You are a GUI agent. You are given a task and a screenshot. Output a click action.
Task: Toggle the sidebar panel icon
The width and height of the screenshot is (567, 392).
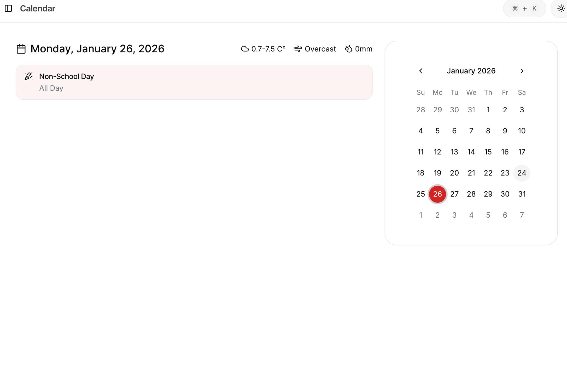[x=8, y=8]
